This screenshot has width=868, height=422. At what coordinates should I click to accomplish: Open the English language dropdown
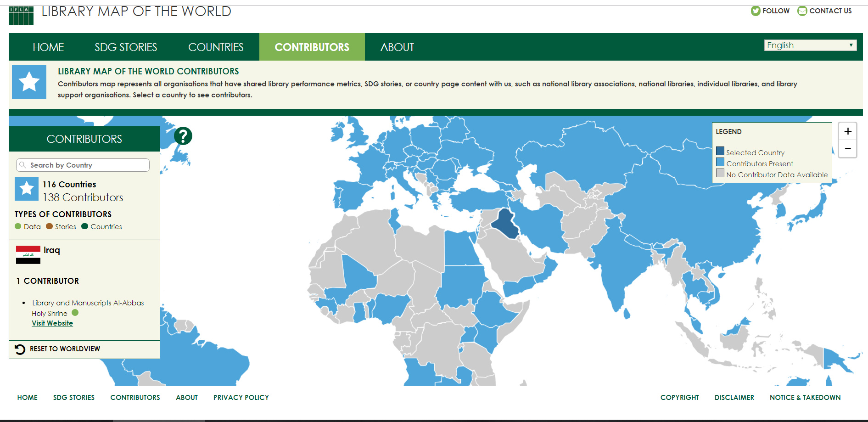(x=810, y=45)
